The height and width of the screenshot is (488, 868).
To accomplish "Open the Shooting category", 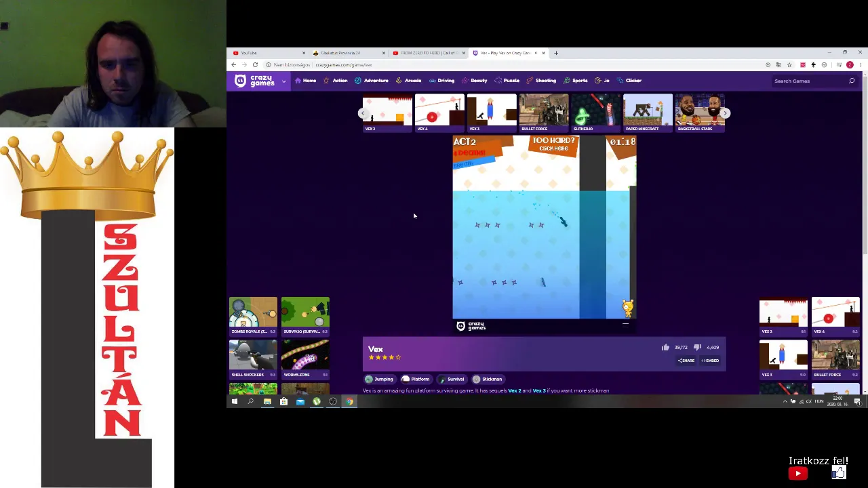I will coord(540,81).
